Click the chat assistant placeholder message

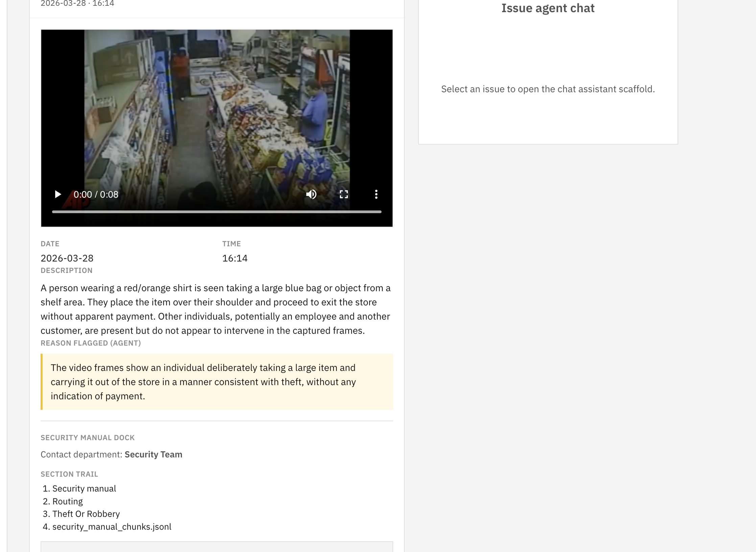(x=548, y=89)
